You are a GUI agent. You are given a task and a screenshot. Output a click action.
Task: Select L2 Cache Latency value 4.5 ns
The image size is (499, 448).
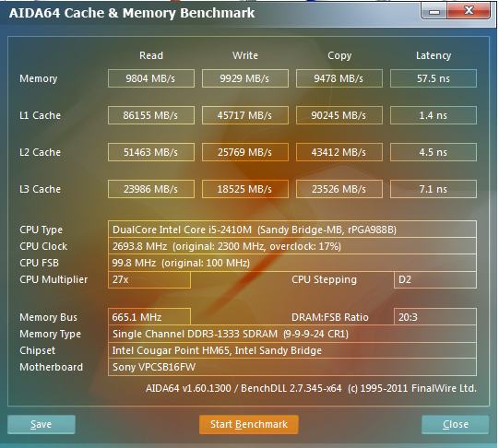[434, 152]
